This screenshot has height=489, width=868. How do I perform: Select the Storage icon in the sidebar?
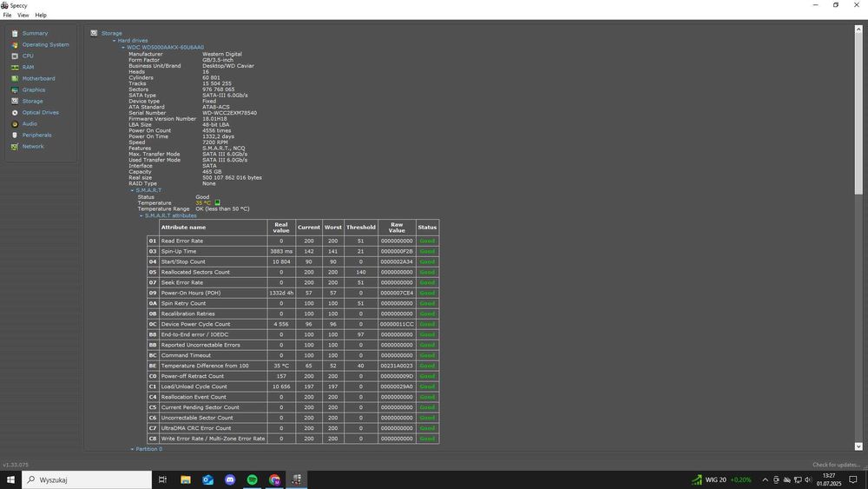pos(15,102)
